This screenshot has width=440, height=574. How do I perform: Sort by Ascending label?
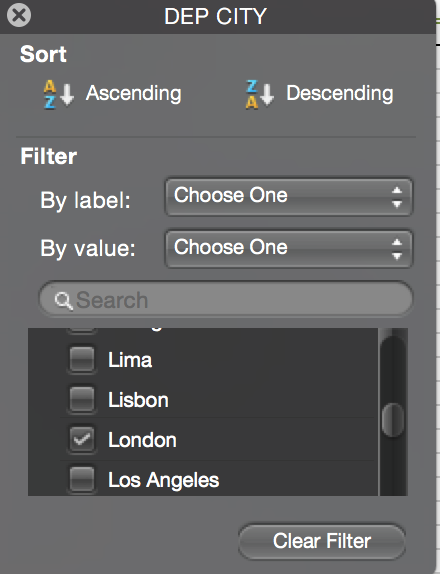(134, 94)
